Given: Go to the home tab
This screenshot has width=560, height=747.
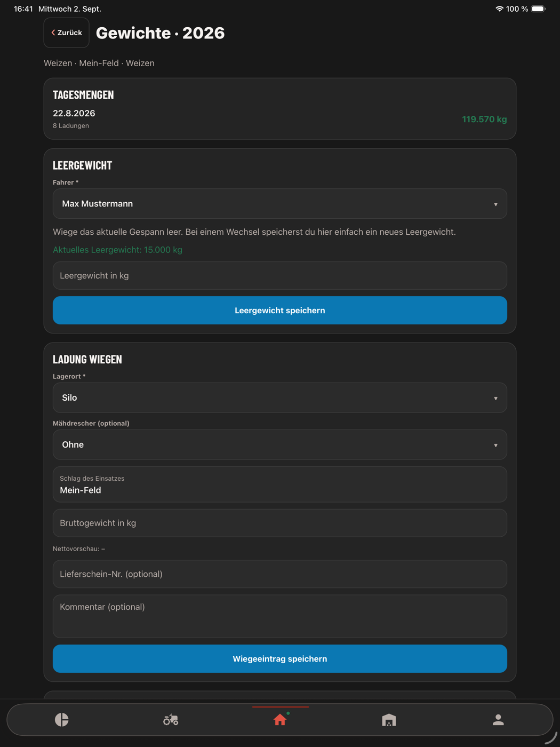Looking at the screenshot, I should coord(280,720).
